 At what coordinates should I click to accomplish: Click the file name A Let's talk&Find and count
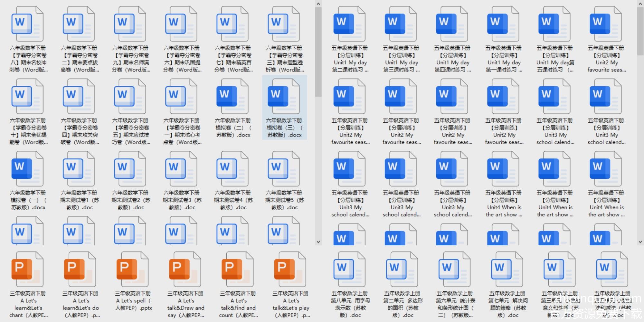click(238, 304)
